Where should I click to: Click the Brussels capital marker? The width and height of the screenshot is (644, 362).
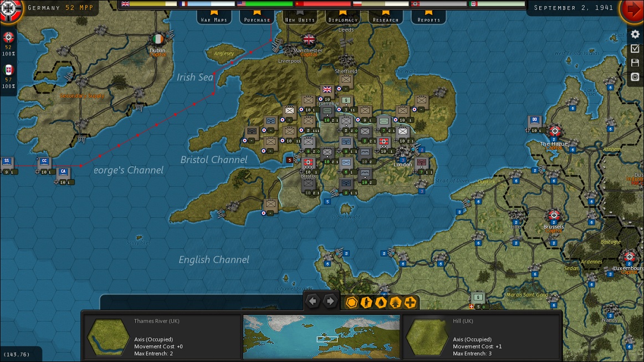click(x=553, y=215)
